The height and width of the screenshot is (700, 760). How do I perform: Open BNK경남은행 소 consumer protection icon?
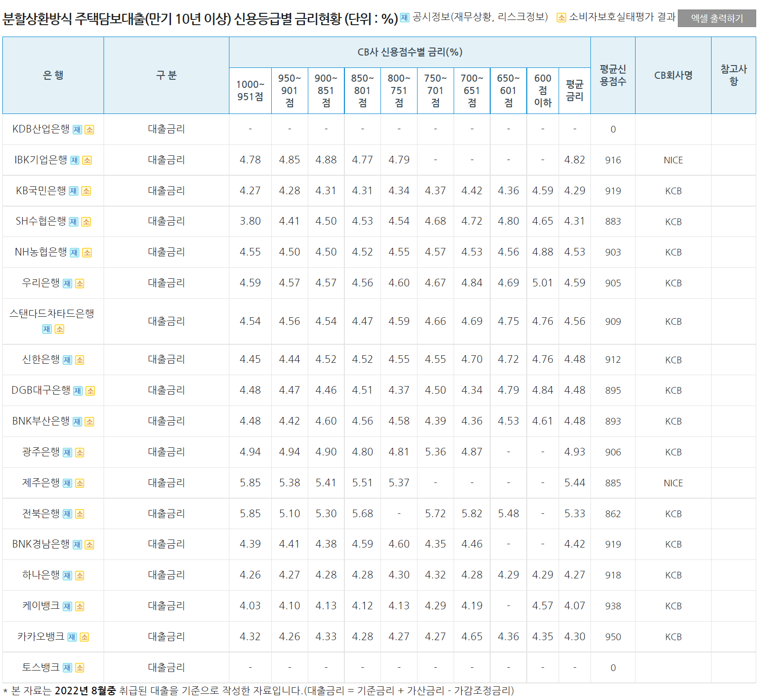pos(89,545)
